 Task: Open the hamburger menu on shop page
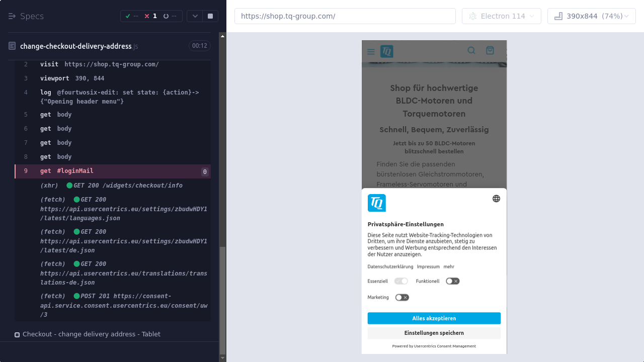click(x=371, y=51)
